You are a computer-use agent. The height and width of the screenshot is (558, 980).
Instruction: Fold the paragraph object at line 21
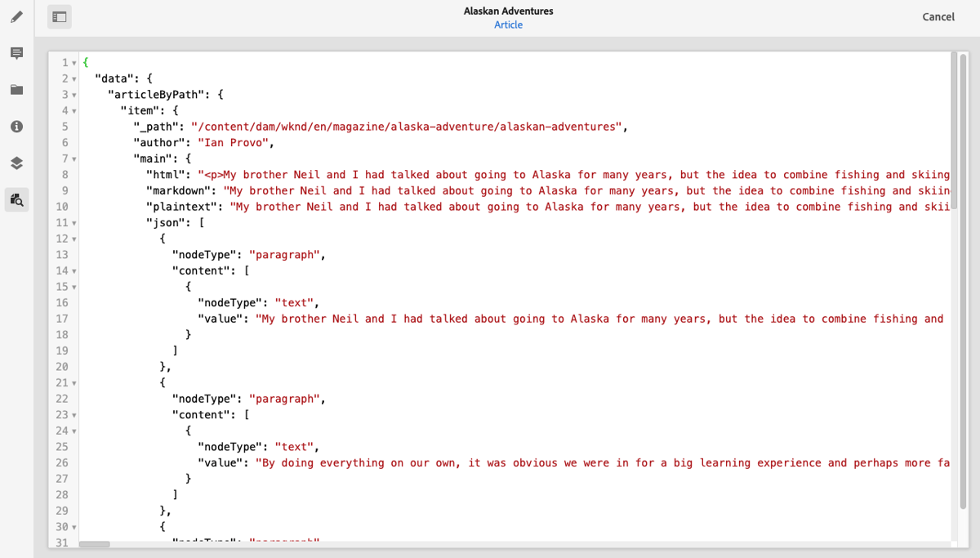74,382
